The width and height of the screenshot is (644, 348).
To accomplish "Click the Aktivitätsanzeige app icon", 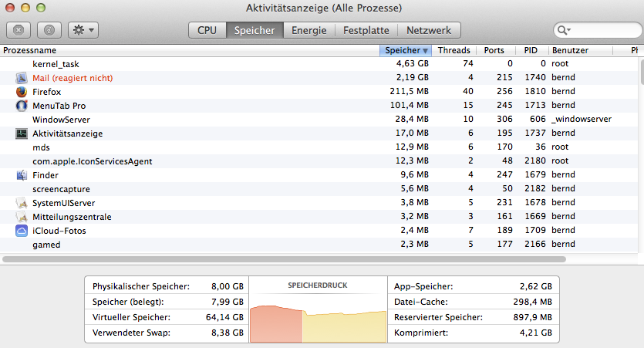I will point(22,133).
